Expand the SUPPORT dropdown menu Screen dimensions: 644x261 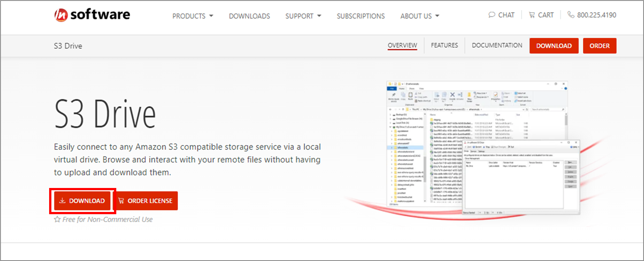click(303, 16)
